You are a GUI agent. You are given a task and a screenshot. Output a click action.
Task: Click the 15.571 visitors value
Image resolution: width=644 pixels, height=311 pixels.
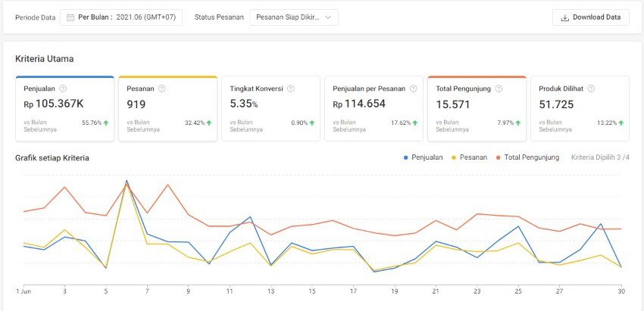tap(453, 104)
